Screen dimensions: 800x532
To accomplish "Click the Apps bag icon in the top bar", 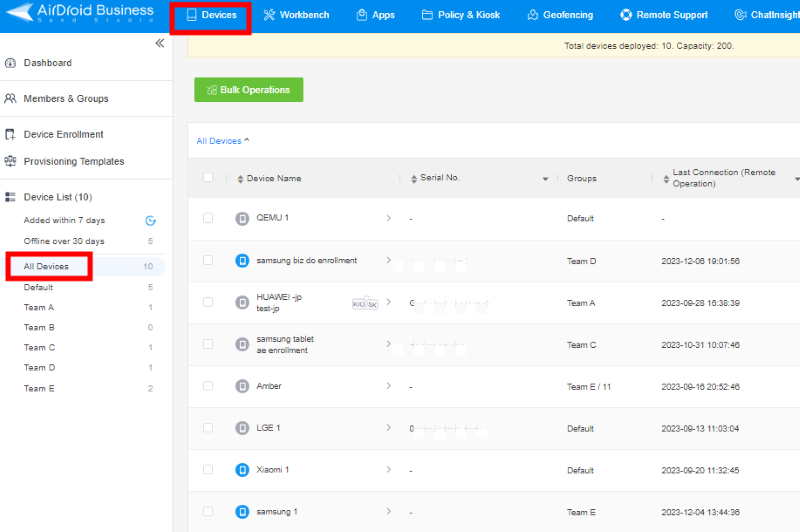I will tap(362, 15).
